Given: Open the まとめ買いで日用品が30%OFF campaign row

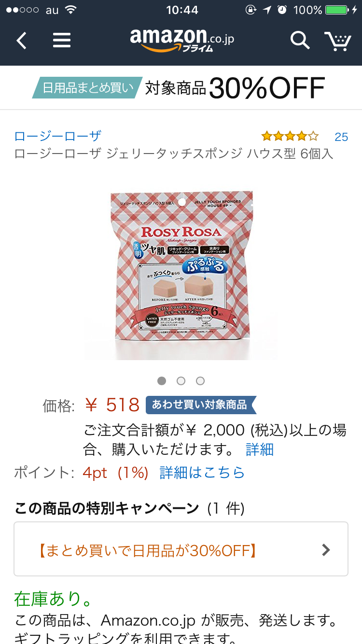Looking at the screenshot, I should pyautogui.click(x=181, y=549).
